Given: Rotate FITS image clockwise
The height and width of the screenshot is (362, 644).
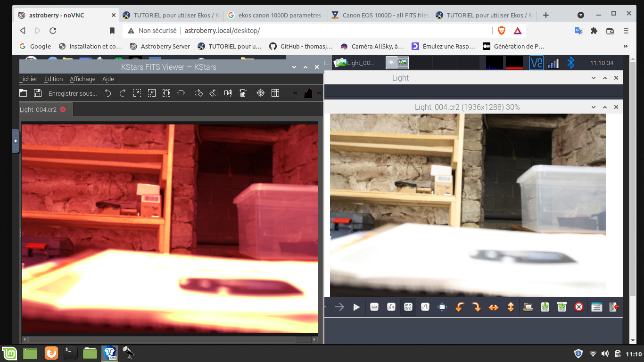Looking at the screenshot, I should pyautogui.click(x=199, y=93).
